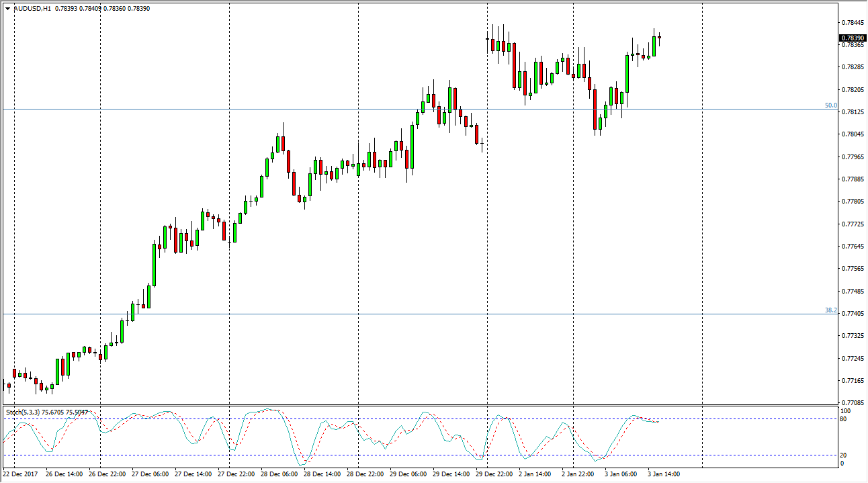Click the 28 Dec 06:00 time label
This screenshot has width=868, height=483.
[x=279, y=474]
